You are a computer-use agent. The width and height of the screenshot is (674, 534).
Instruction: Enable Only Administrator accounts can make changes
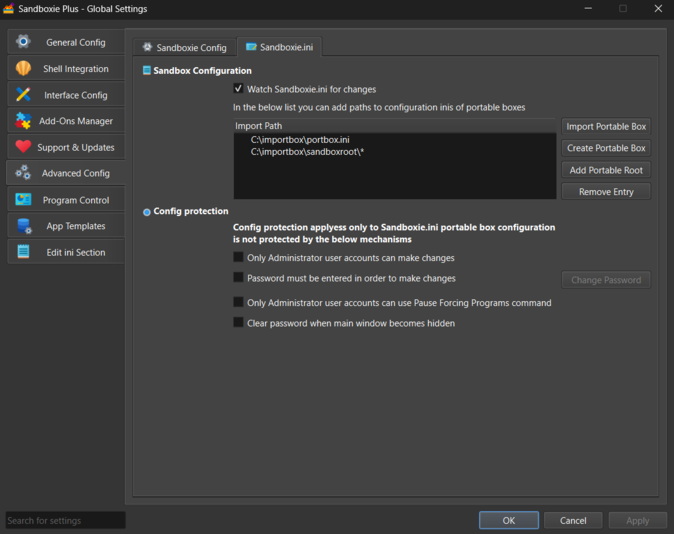238,258
